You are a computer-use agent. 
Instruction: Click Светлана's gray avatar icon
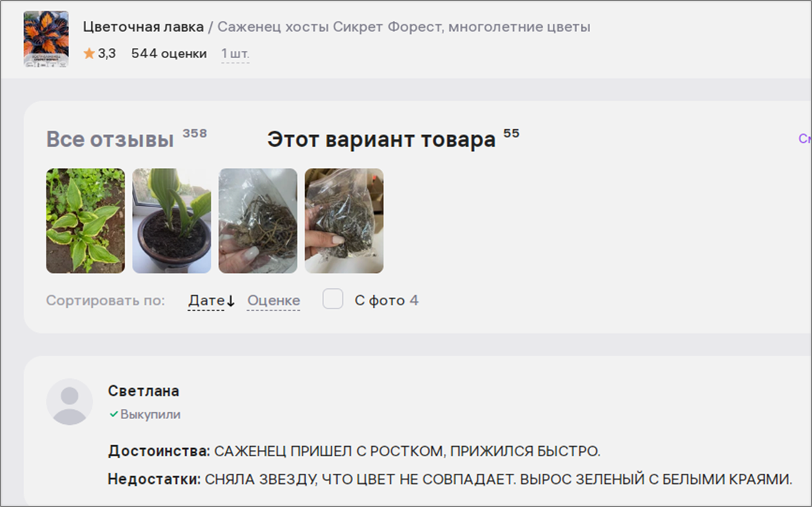(x=70, y=402)
